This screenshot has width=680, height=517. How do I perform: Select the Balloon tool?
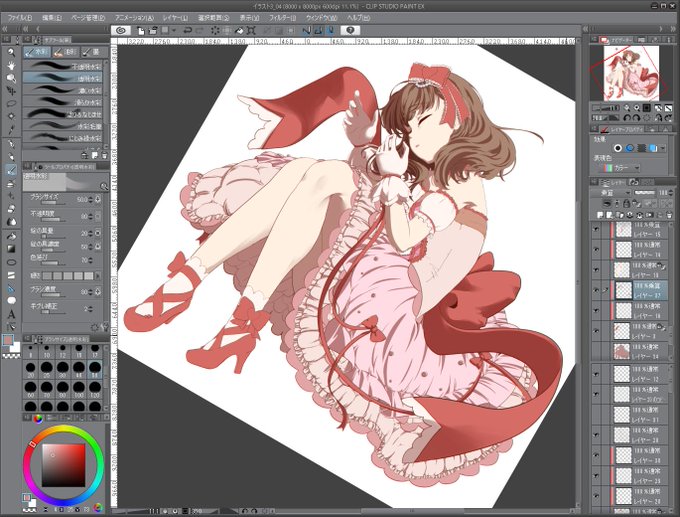(x=11, y=301)
